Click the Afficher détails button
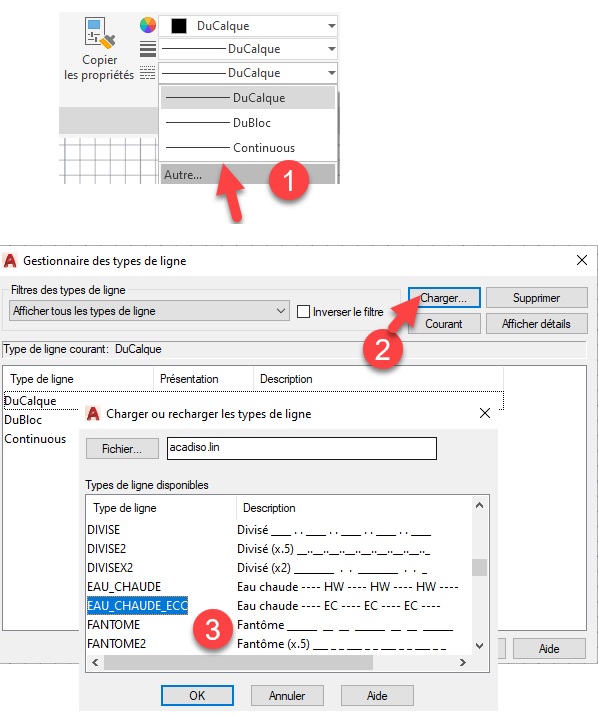This screenshot has width=598, height=716. [536, 324]
